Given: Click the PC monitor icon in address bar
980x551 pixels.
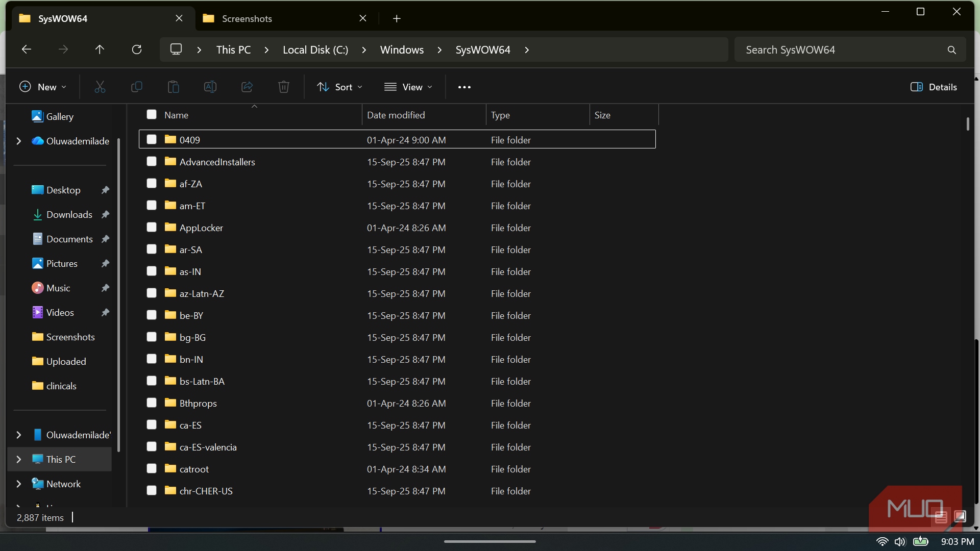Looking at the screenshot, I should pos(176,49).
